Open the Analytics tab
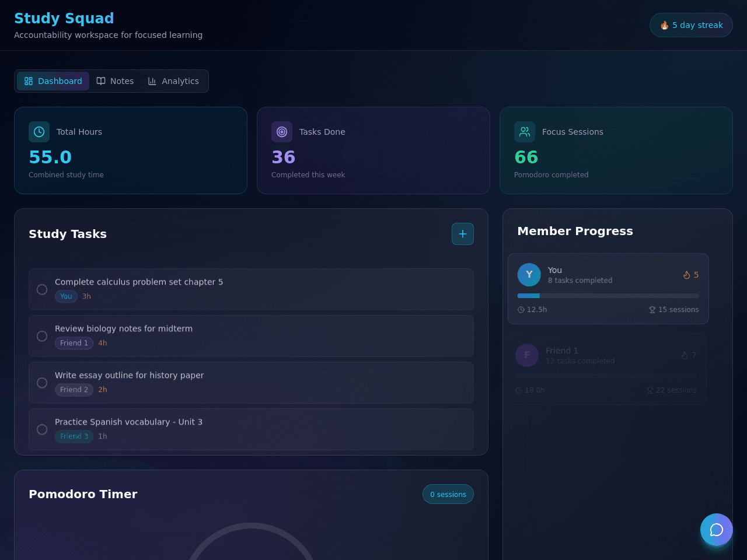This screenshot has height=560, width=747. click(x=173, y=81)
